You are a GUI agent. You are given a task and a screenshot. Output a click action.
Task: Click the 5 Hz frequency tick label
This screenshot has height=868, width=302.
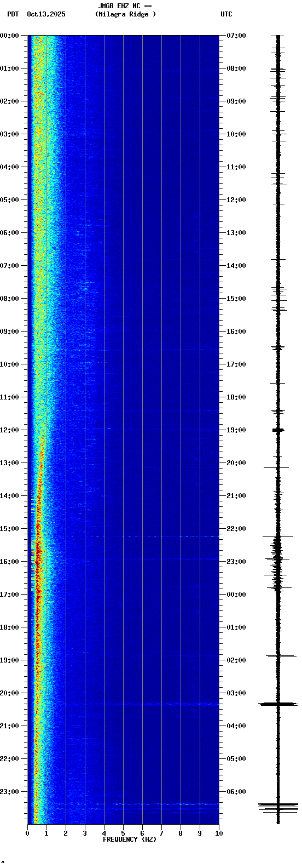[123, 833]
